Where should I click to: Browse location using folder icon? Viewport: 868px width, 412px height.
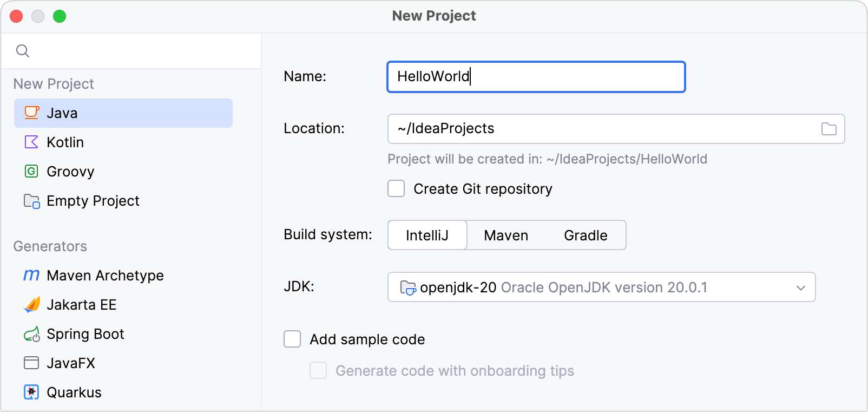pos(828,129)
